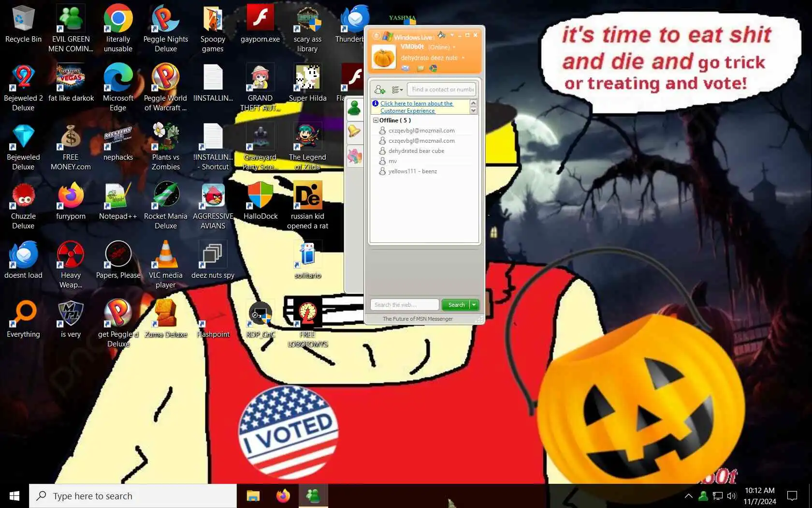Viewport: 812px width, 508px height.
Task: Click the Search the web field in Messenger
Action: tap(405, 305)
